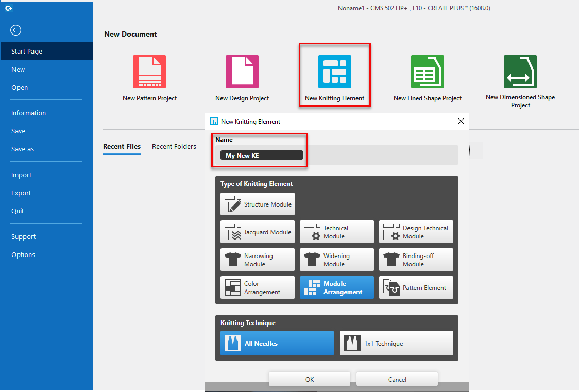Image resolution: width=579 pixels, height=392 pixels.
Task: Click the New Pattern Project icon
Action: 149,72
